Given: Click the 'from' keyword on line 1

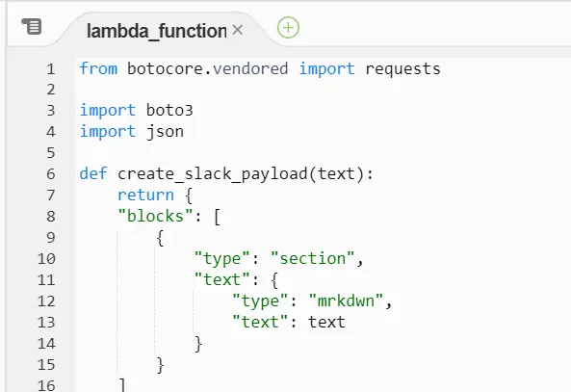Looking at the screenshot, I should pyautogui.click(x=98, y=68).
